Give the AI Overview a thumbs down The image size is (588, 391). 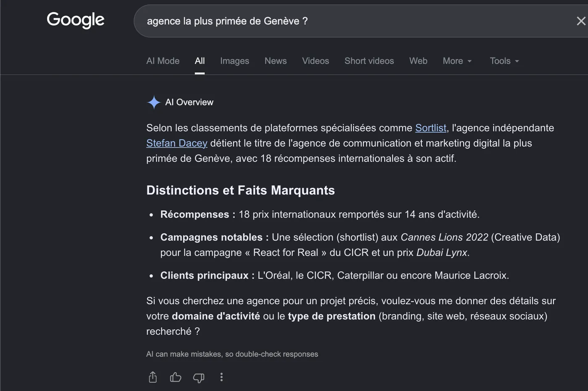coord(199,378)
